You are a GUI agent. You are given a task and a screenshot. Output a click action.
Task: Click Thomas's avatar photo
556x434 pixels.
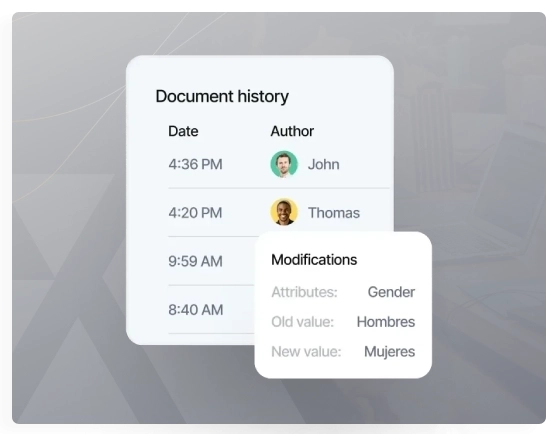coord(284,212)
